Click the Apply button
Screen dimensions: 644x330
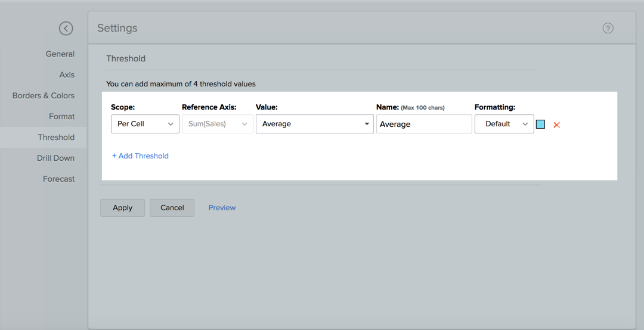click(122, 207)
